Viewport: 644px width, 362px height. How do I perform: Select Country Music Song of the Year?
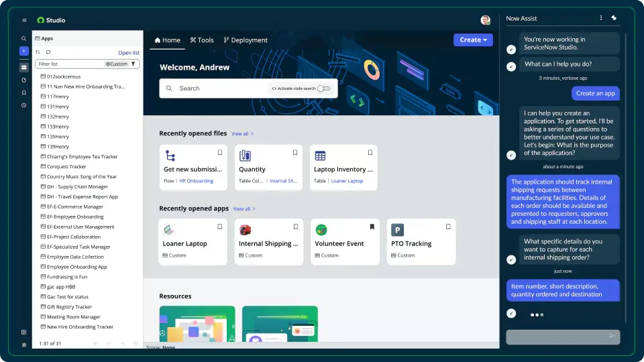(82, 177)
